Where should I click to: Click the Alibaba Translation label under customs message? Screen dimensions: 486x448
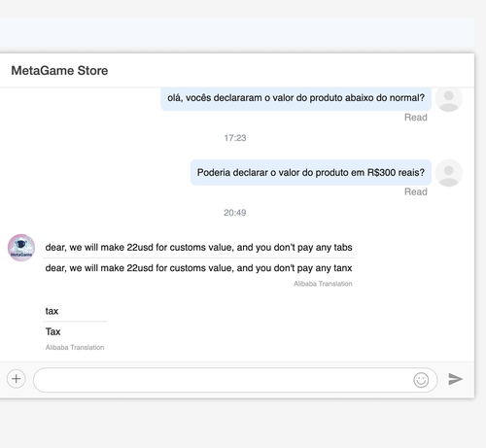click(323, 284)
